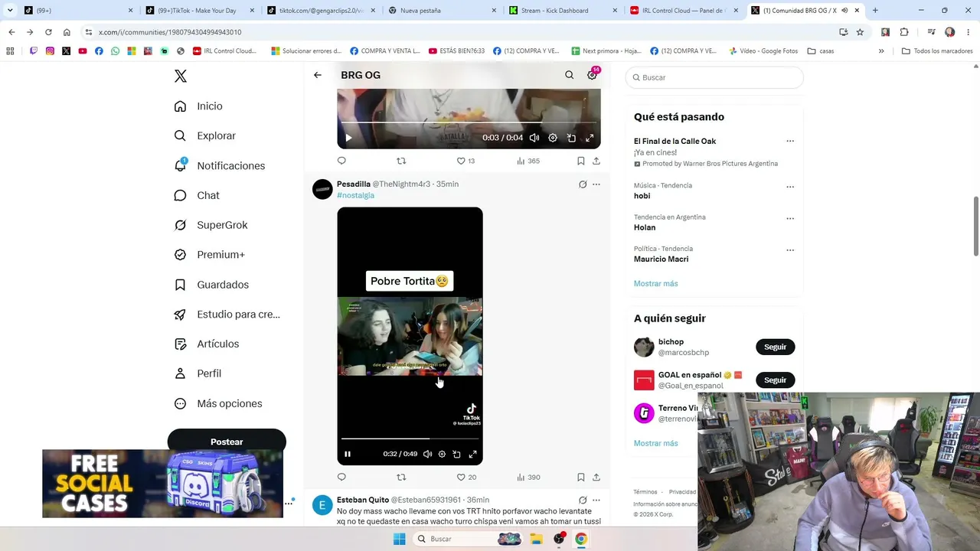Image resolution: width=980 pixels, height=551 pixels.
Task: Open top video settings gear
Action: click(553, 138)
